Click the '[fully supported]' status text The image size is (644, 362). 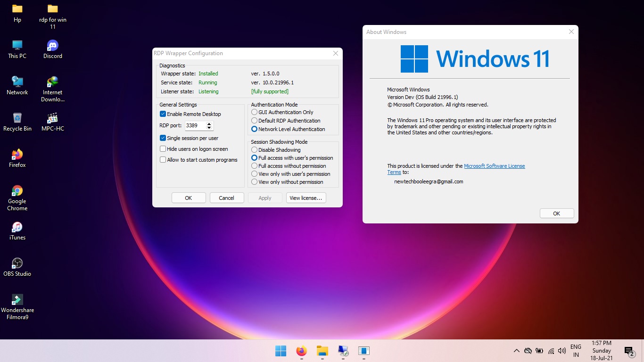(x=270, y=91)
